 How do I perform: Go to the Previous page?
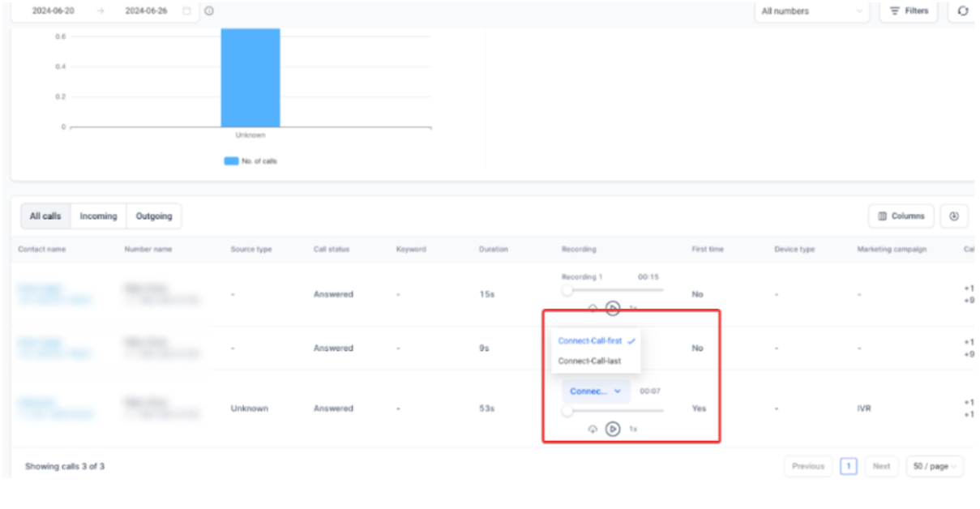click(808, 466)
